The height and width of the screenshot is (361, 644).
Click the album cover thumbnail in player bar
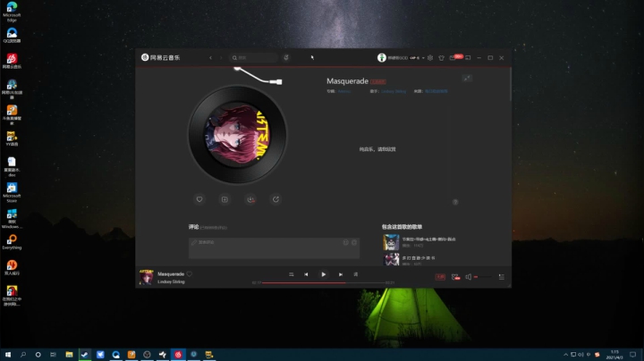146,277
